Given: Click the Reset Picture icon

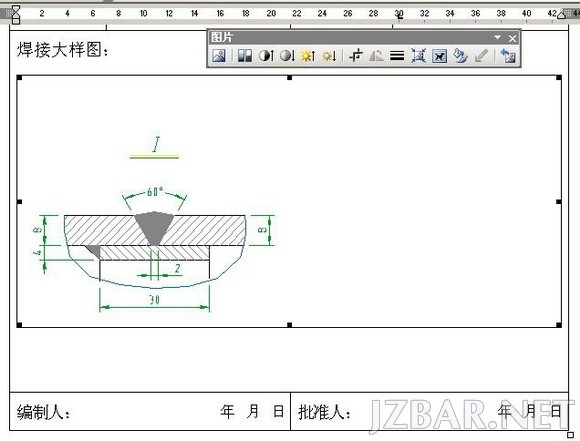Looking at the screenshot, I should tap(508, 56).
